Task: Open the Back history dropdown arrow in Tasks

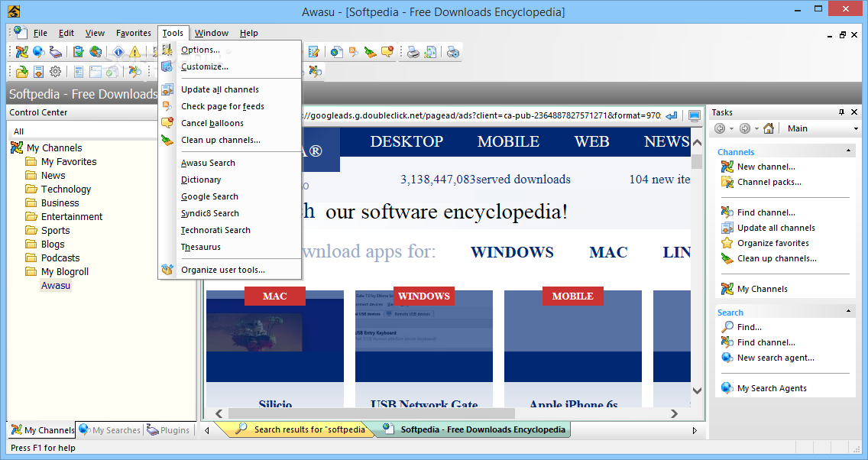Action: [731, 128]
